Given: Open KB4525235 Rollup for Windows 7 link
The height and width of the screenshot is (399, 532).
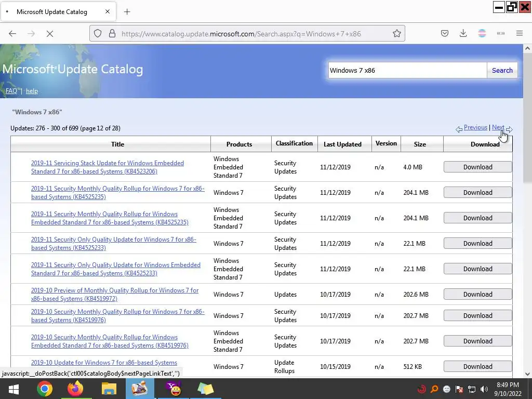Looking at the screenshot, I should coord(118,192).
